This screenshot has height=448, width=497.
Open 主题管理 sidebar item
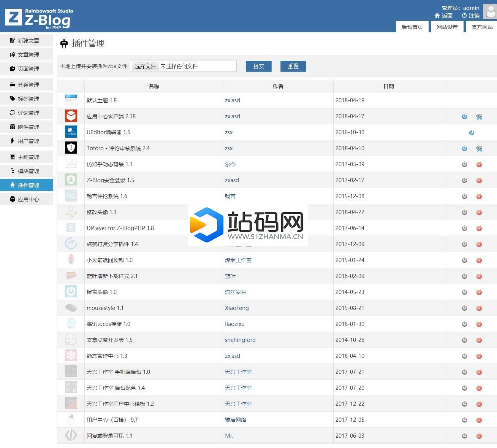27,157
